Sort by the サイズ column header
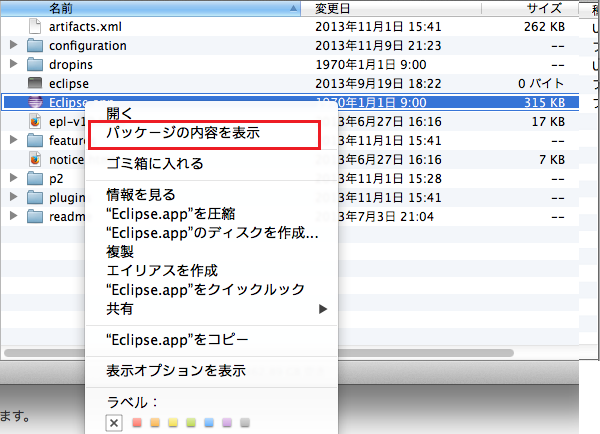 pos(530,8)
